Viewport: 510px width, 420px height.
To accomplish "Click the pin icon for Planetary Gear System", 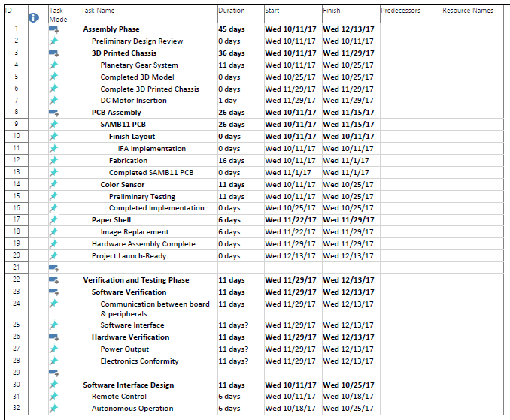I will click(54, 65).
